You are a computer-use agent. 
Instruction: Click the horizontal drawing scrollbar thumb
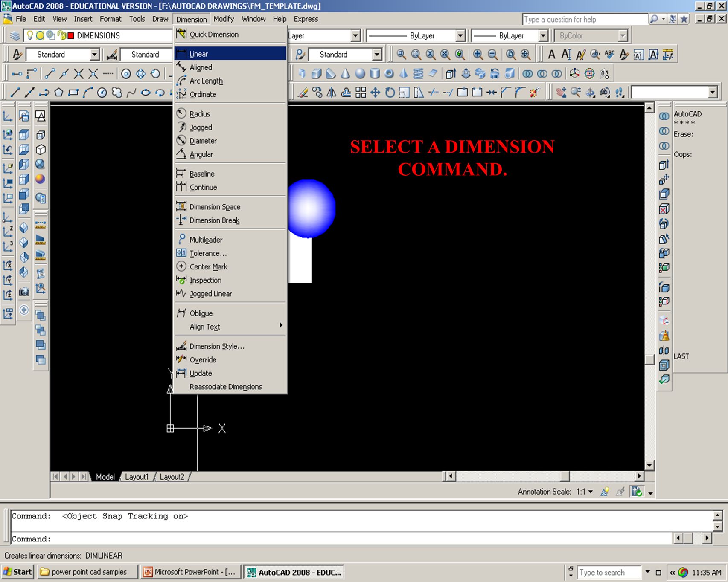(x=565, y=476)
